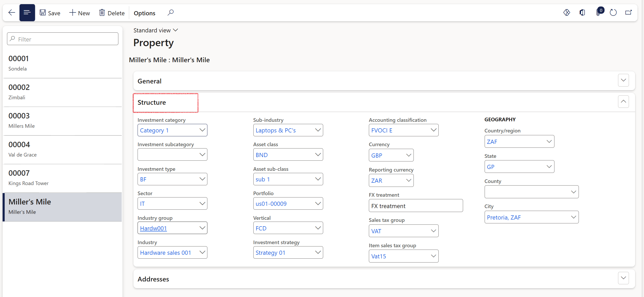The width and height of the screenshot is (644, 297).
Task: Toggle the list pane hamburger icon
Action: [x=27, y=13]
